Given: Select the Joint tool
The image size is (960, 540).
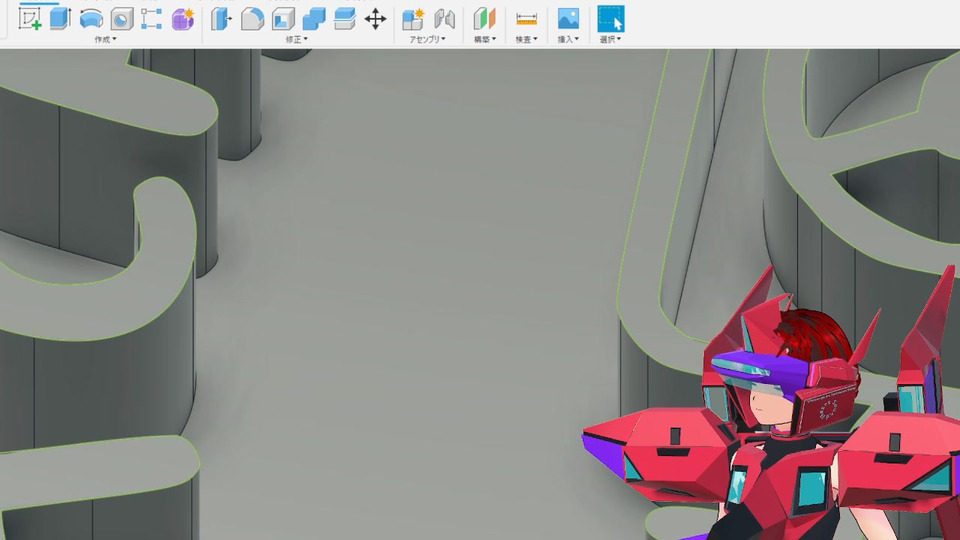Looking at the screenshot, I should [444, 19].
